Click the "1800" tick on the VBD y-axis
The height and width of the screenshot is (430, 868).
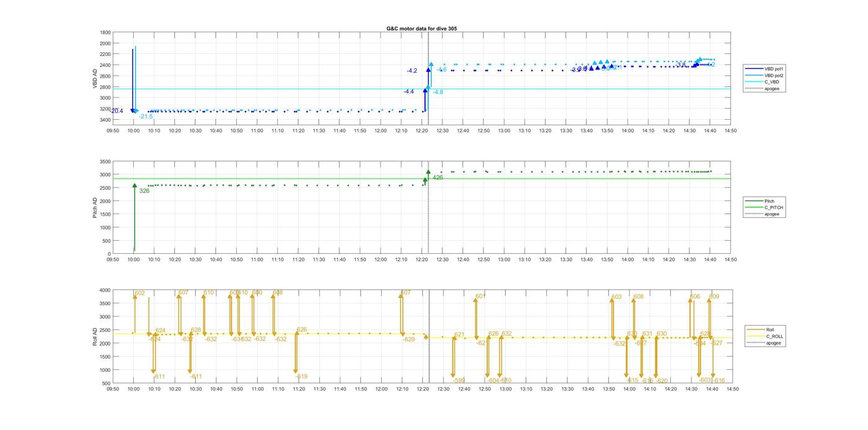pos(105,32)
